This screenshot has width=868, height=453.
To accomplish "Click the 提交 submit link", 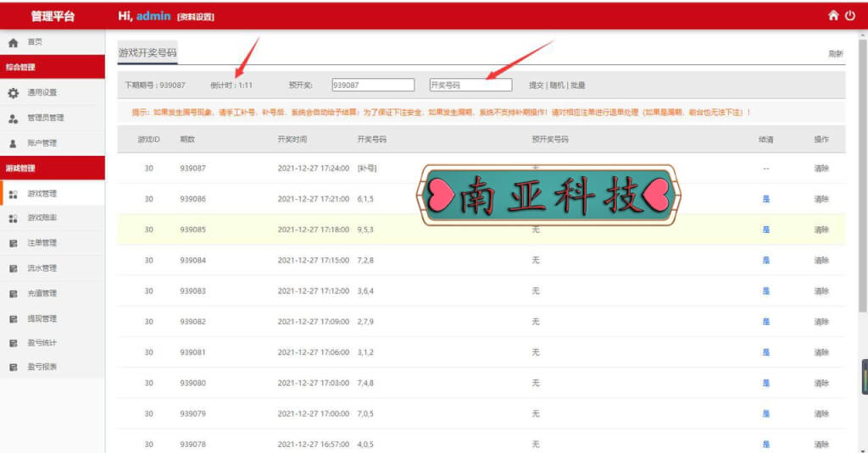I will point(536,86).
